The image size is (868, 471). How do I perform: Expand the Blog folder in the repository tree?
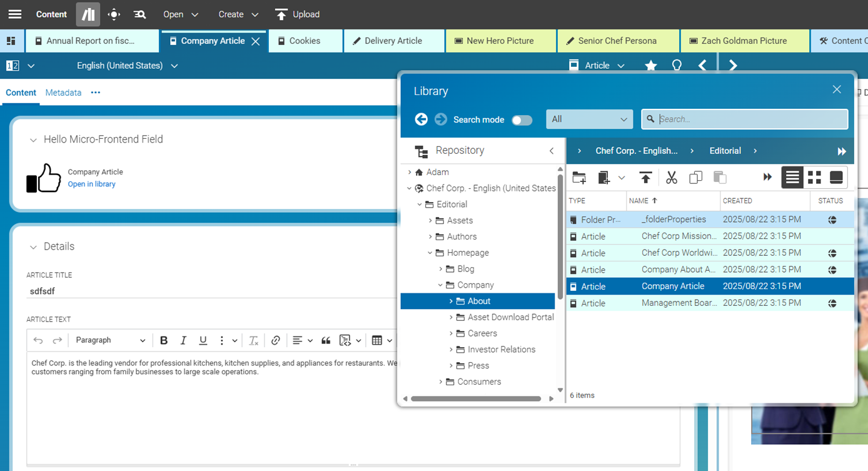click(442, 268)
